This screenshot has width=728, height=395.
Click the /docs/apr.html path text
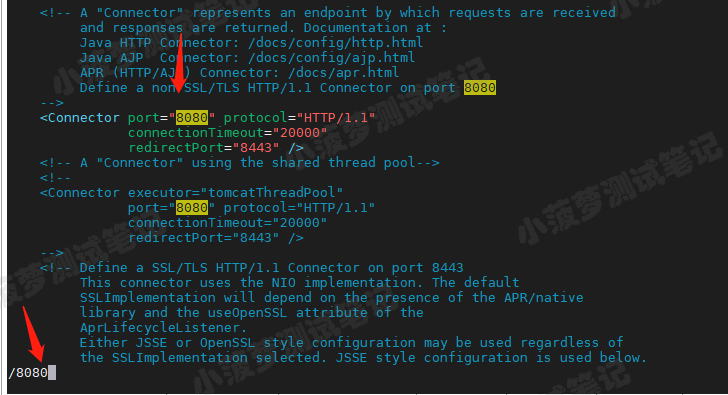tap(343, 73)
